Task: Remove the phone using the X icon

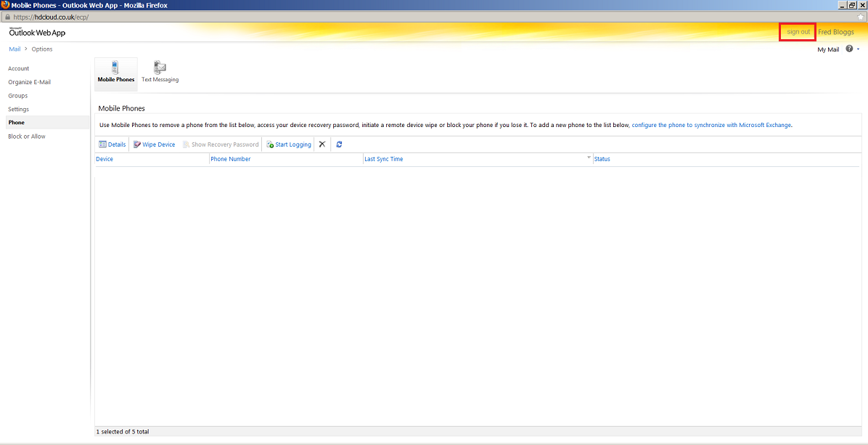Action: tap(322, 144)
